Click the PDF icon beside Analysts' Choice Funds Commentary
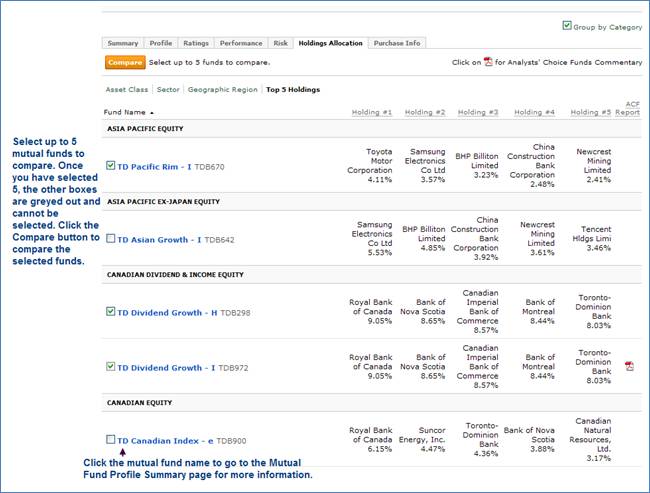650x493 pixels. click(x=488, y=62)
